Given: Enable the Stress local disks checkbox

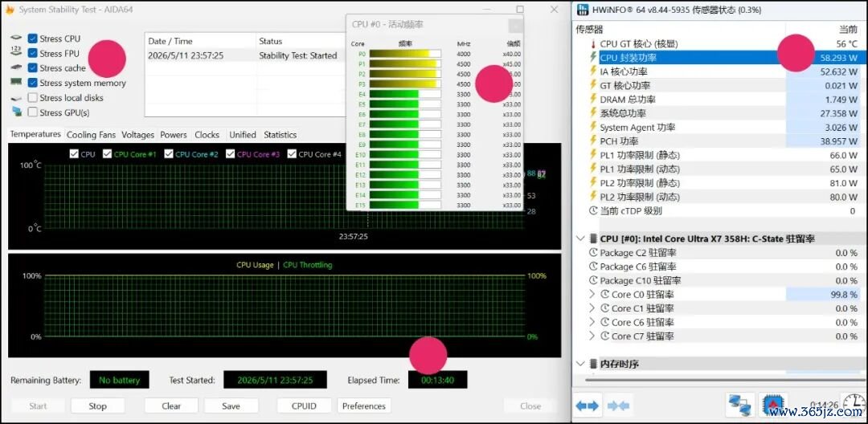Looking at the screenshot, I should pyautogui.click(x=33, y=98).
